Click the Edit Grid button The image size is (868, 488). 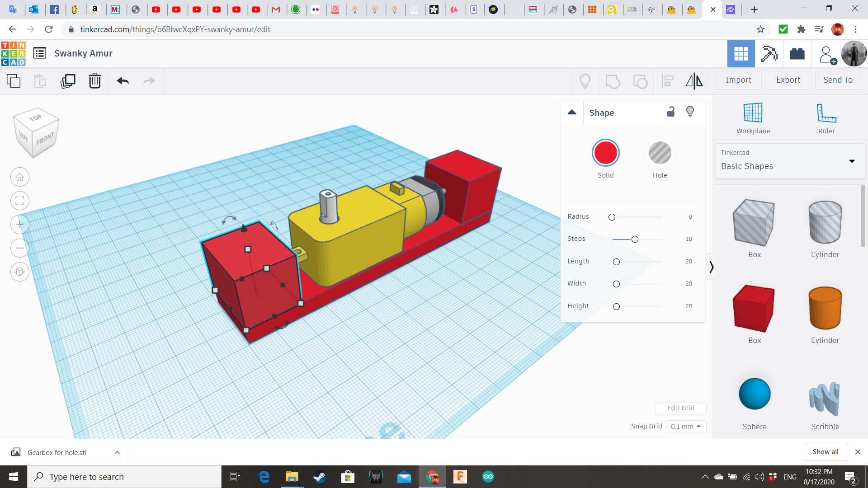(x=681, y=408)
